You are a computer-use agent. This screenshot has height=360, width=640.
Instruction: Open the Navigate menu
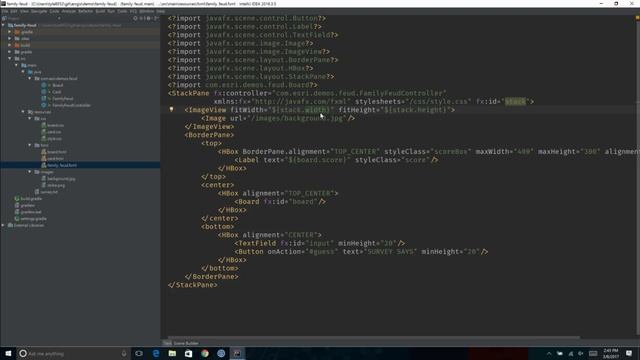(39, 11)
